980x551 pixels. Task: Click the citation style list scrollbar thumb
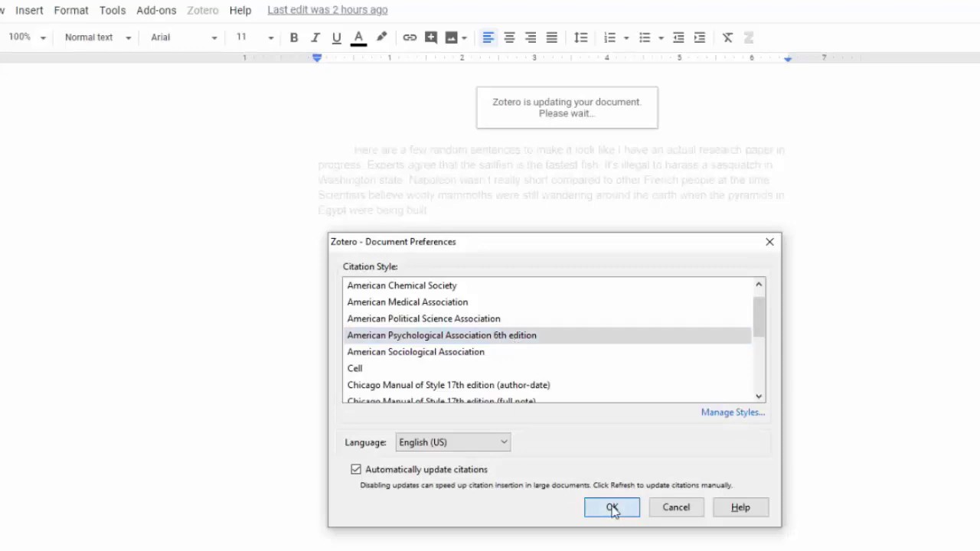pyautogui.click(x=759, y=317)
